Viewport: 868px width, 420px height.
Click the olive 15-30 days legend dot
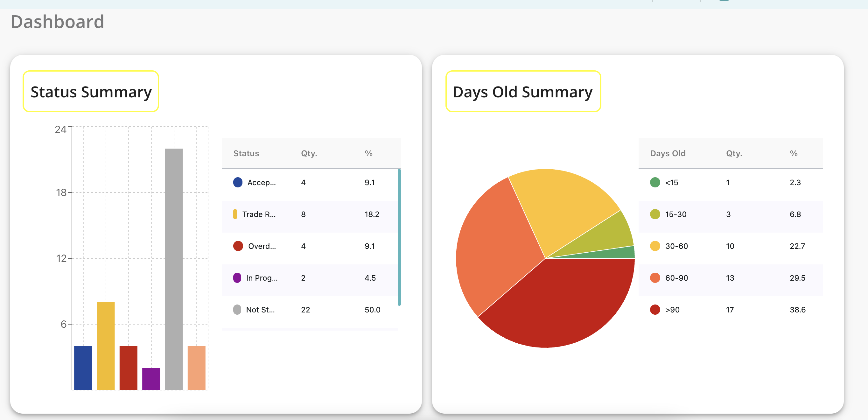pos(655,214)
